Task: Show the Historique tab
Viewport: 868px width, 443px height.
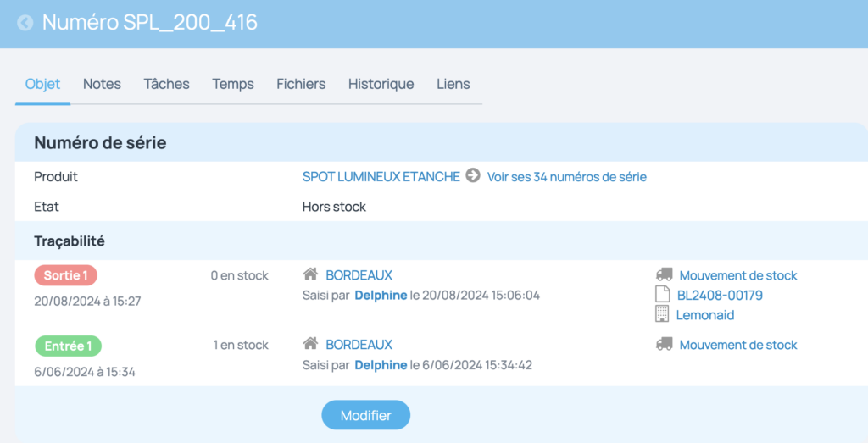Action: point(381,84)
